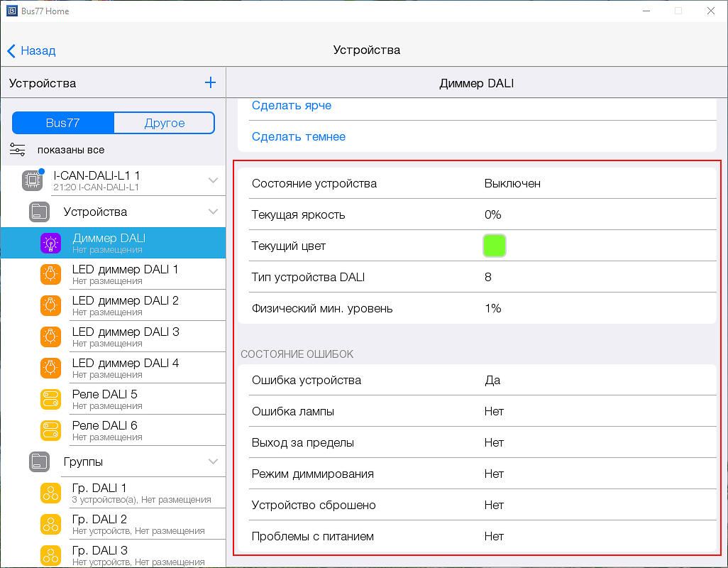Click the Сделать темнее link
728x568 pixels.
299,136
